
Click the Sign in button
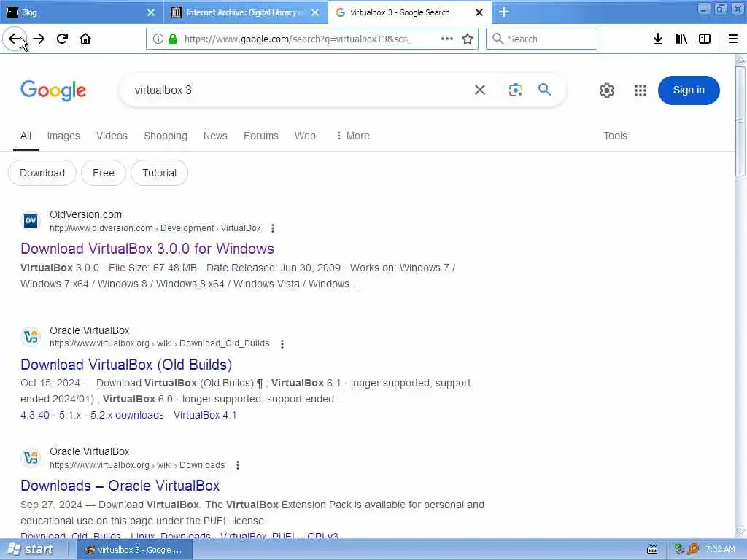tap(689, 90)
